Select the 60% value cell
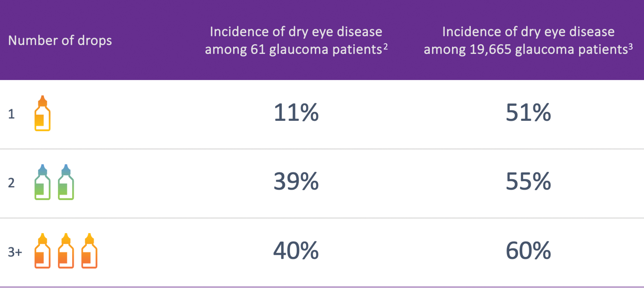The image size is (644, 290). (x=528, y=250)
